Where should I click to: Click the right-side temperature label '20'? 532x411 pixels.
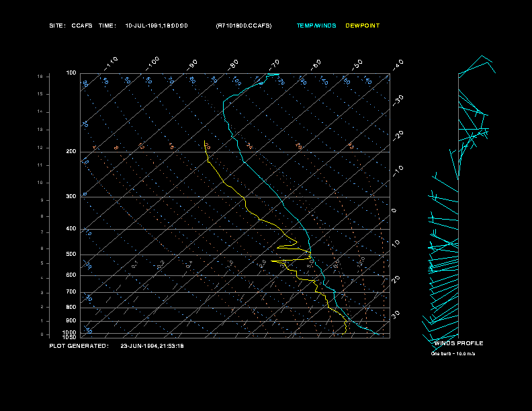396,279
